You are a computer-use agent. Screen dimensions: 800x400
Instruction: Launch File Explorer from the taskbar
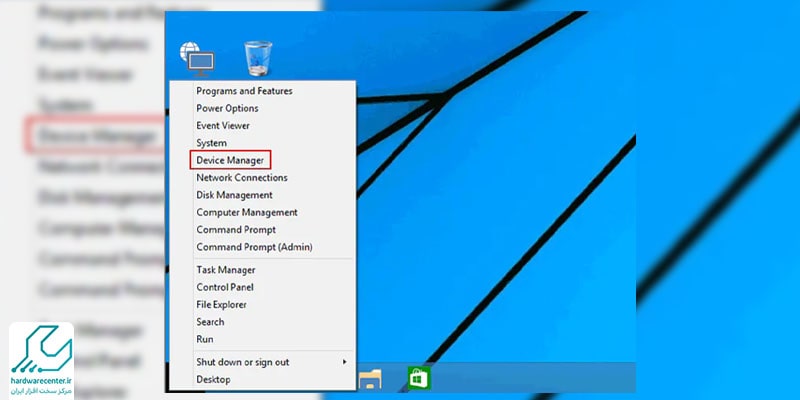click(x=370, y=379)
